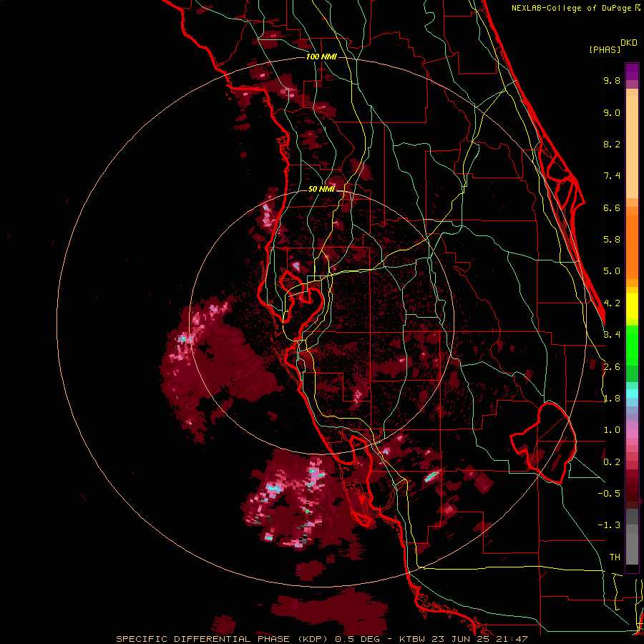Select the 50 NMI range ring label

coord(321,189)
